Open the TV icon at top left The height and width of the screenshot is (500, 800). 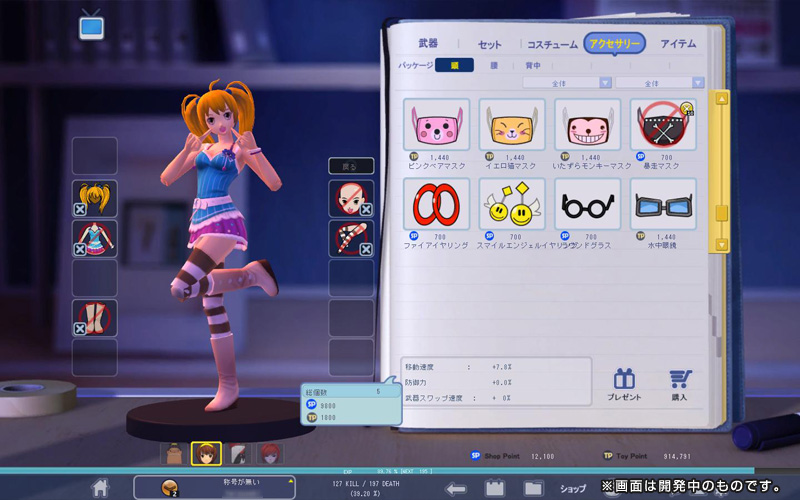[92, 26]
